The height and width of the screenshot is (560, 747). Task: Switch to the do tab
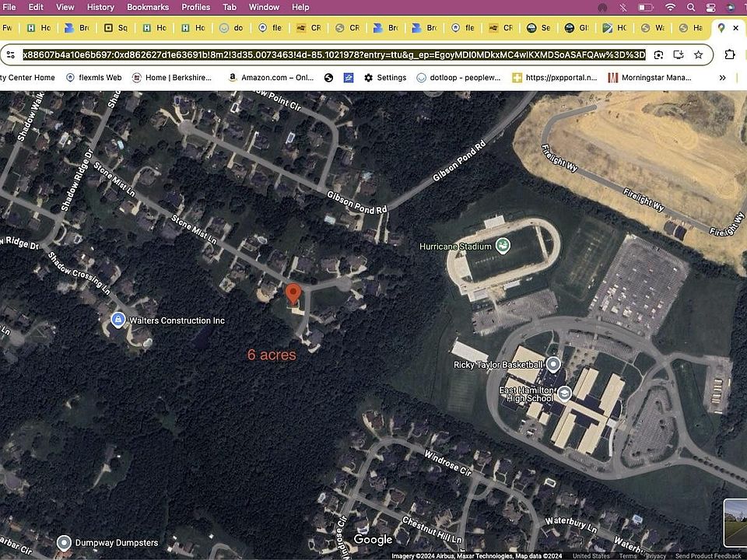click(232, 28)
